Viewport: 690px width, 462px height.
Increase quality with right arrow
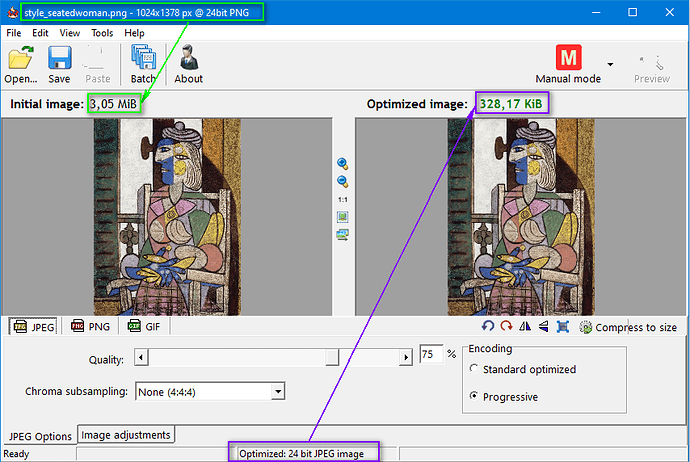tap(406, 357)
